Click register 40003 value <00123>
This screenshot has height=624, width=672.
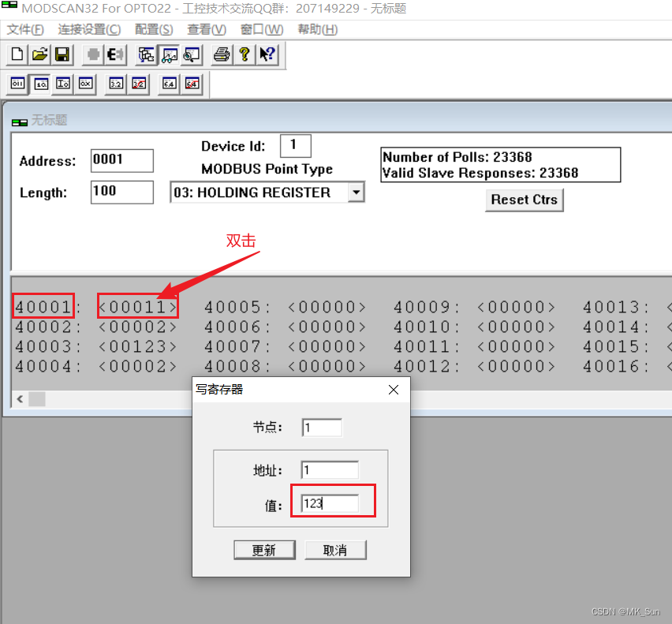137,347
